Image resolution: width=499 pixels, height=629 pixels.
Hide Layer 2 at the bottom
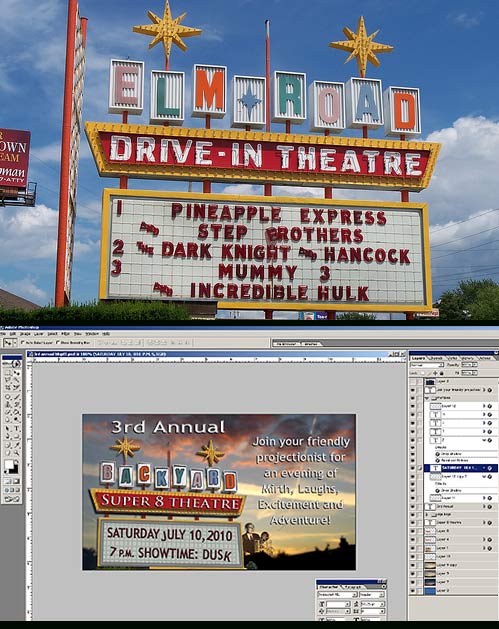(412, 591)
